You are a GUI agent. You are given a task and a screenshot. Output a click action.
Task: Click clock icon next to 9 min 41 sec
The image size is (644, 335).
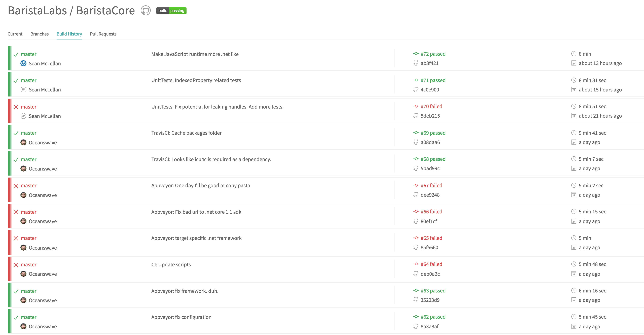coord(574,133)
